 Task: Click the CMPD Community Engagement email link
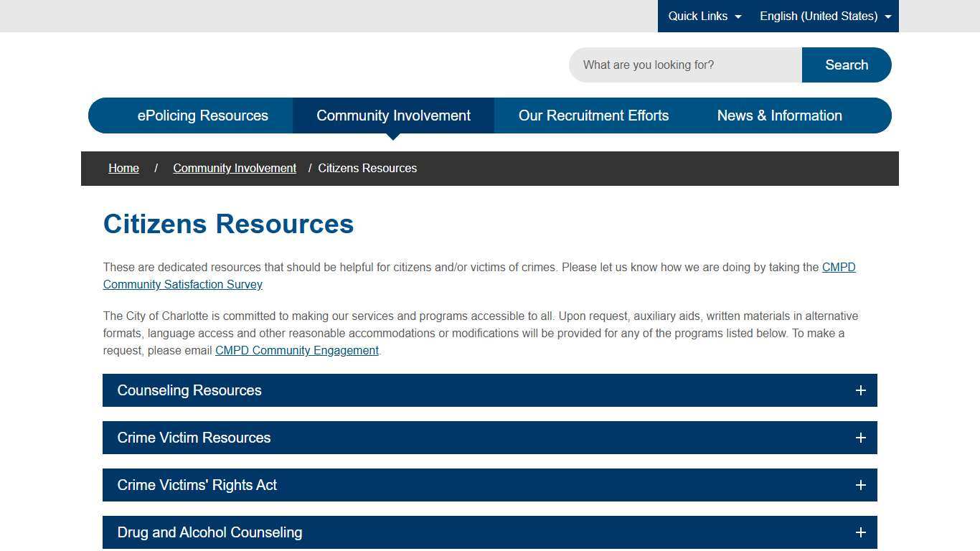pos(296,350)
